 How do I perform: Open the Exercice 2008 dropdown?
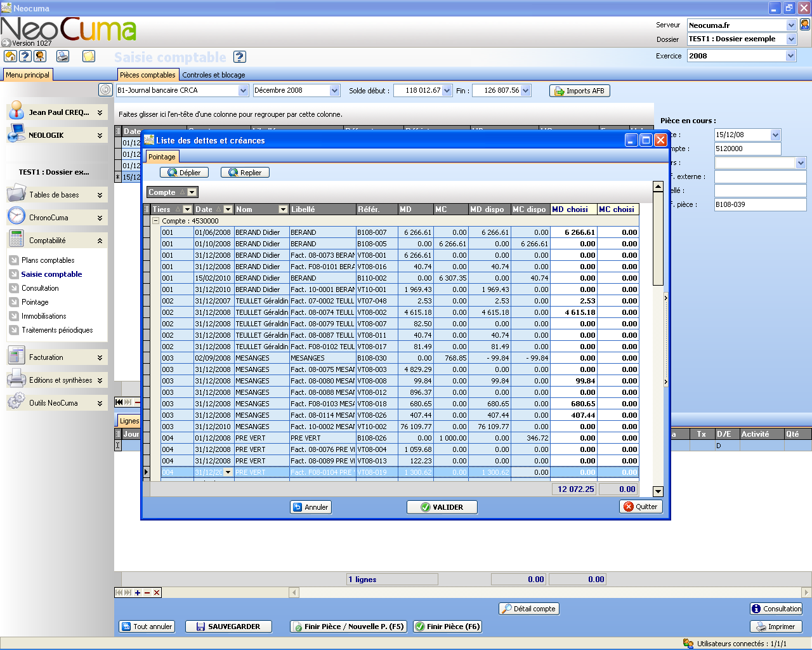(790, 56)
